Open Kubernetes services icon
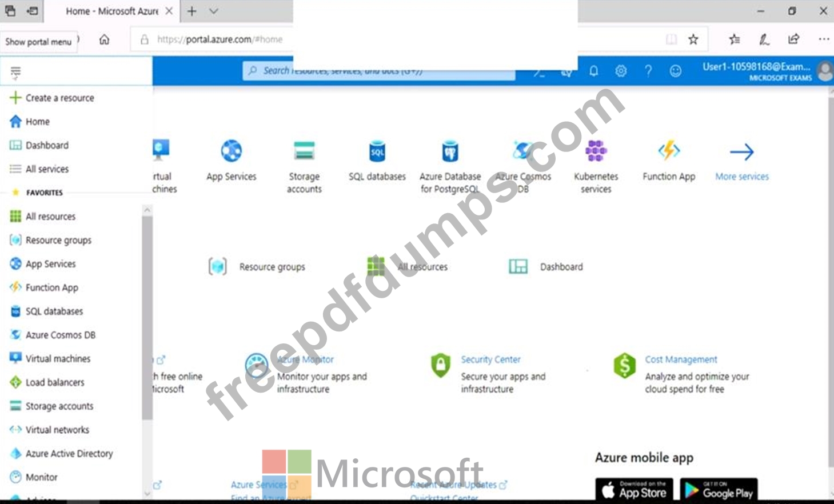This screenshot has width=834, height=504. pos(596,151)
